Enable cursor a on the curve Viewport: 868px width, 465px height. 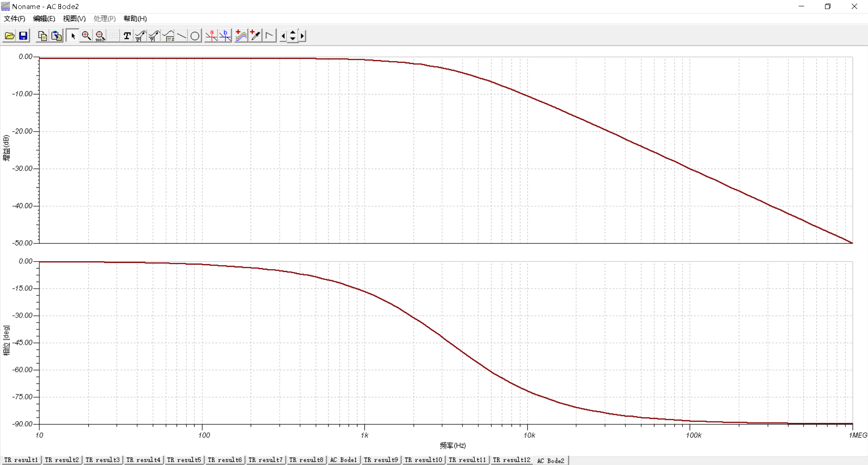point(211,36)
